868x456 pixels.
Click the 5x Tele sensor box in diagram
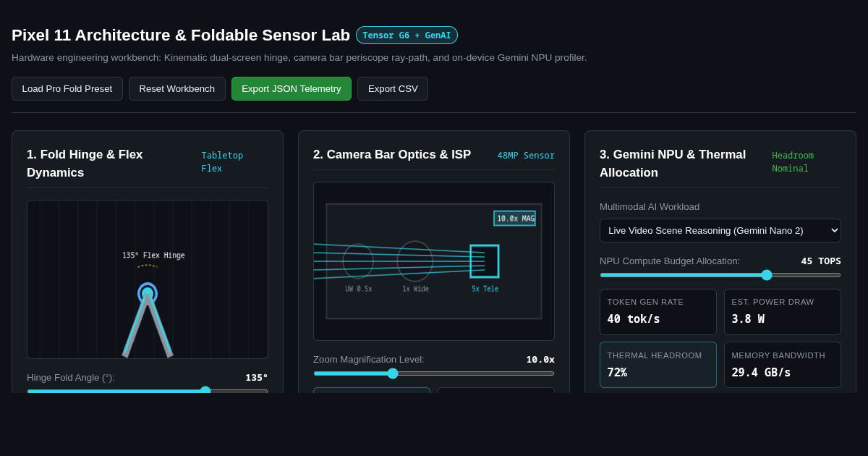tap(485, 261)
